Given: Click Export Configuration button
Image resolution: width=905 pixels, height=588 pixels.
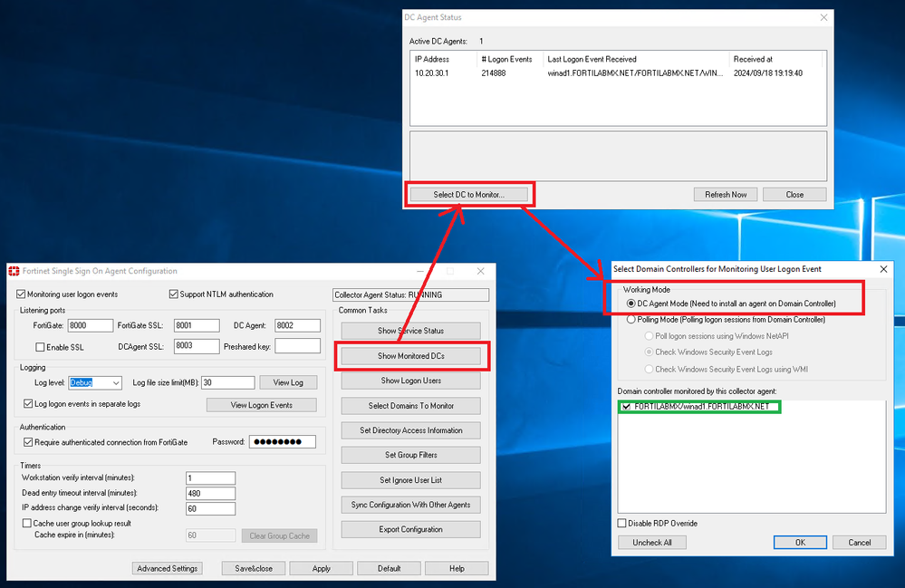Looking at the screenshot, I should (x=411, y=530).
